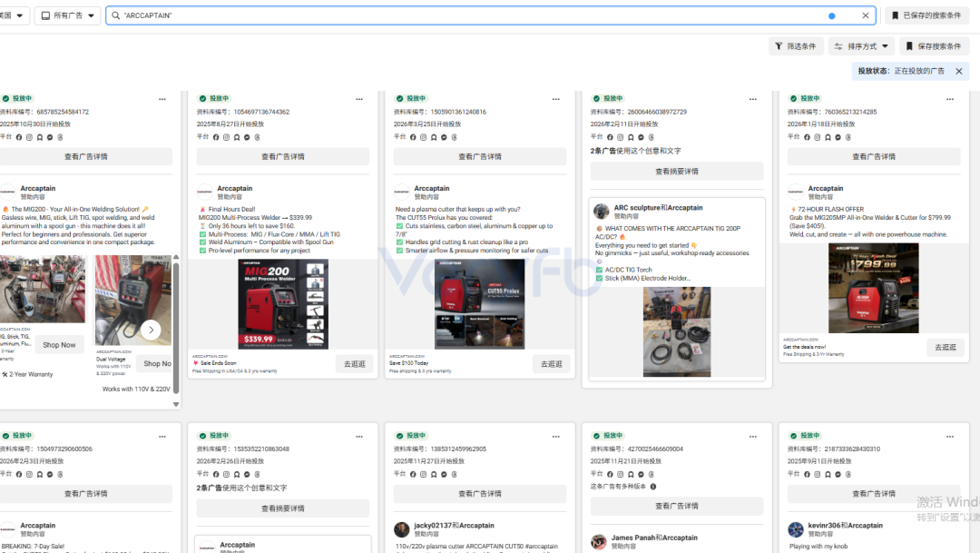Viewport: 980px width, 553px height.
Task: Click 去逛逛 on the Save $100 Today ad
Action: [x=552, y=364]
